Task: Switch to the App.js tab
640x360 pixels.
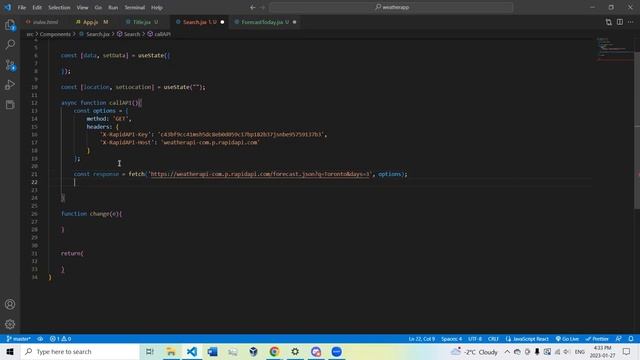Action: (x=92, y=22)
